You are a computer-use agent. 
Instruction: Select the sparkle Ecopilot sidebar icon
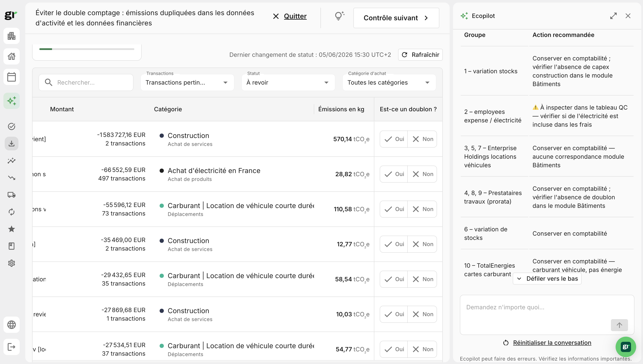(x=12, y=101)
